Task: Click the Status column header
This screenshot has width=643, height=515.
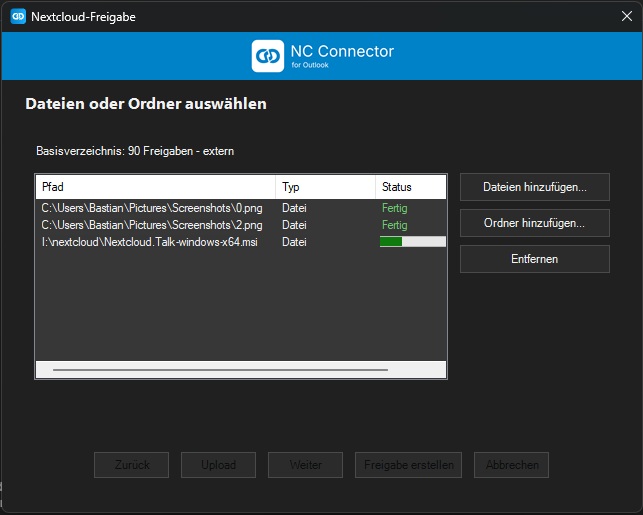Action: click(410, 187)
